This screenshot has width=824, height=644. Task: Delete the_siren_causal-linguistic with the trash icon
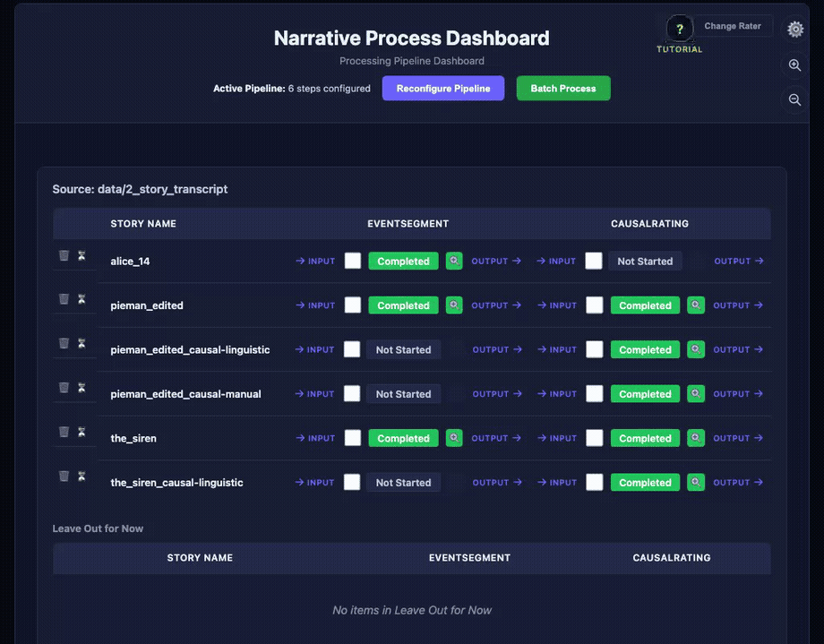64,476
